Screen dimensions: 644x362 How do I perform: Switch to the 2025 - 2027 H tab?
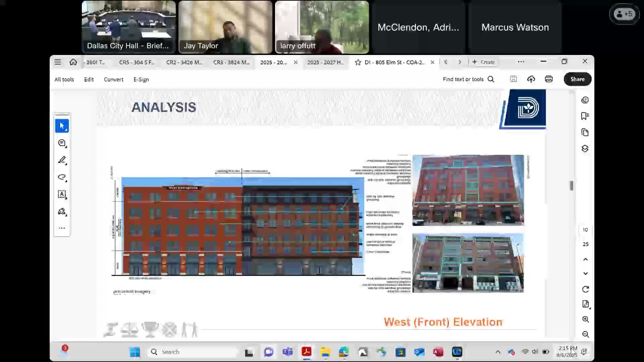(326, 62)
